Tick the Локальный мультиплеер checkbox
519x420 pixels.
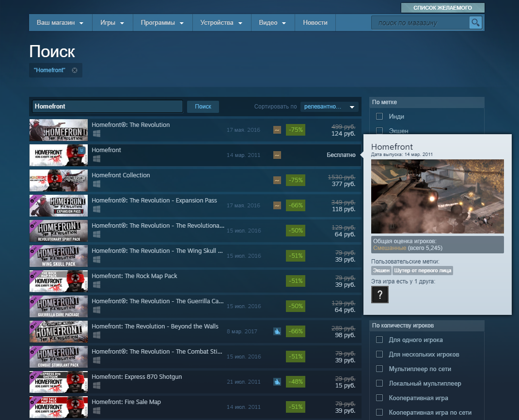pyautogui.click(x=379, y=383)
